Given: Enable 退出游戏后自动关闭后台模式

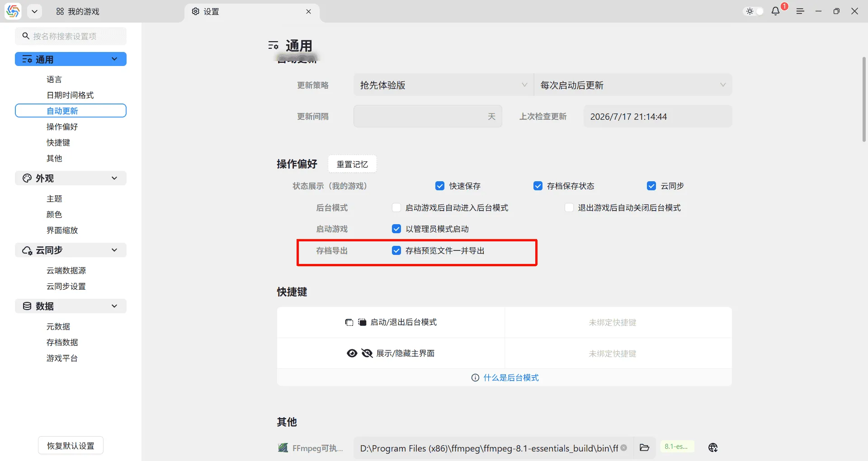Looking at the screenshot, I should 569,207.
